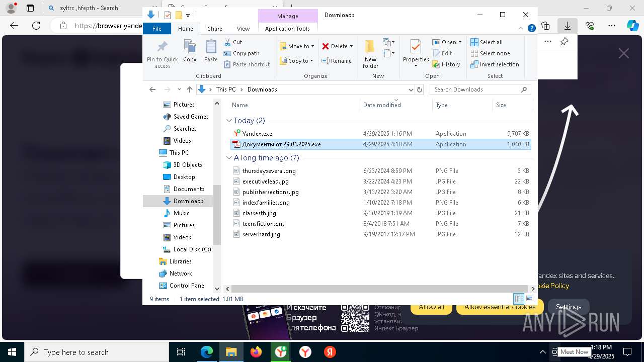
Task: Open recent locations dropdown arrow
Action: [179, 89]
